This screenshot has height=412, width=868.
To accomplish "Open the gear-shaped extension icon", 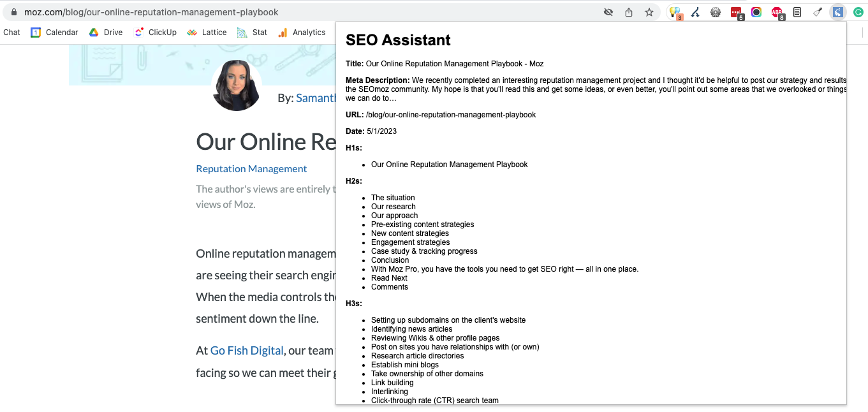I will (x=716, y=11).
